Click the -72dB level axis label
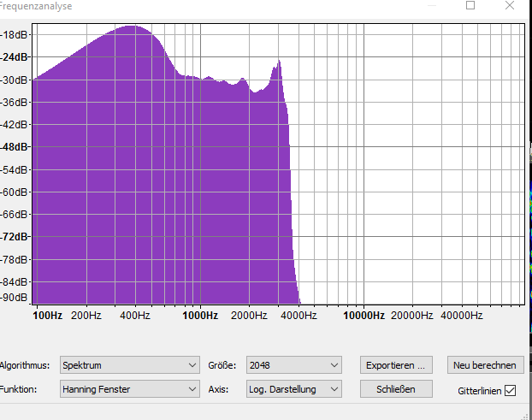532x420 pixels. click(x=15, y=236)
